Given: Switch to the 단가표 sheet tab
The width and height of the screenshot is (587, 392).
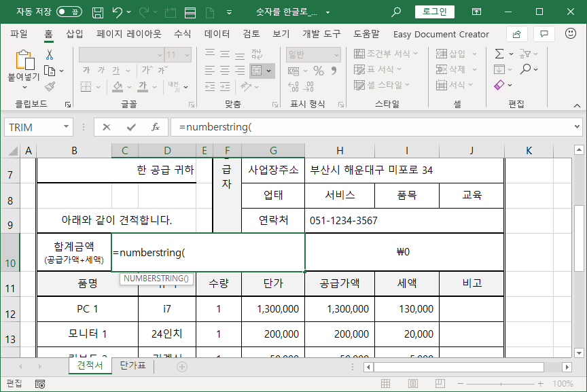Looking at the screenshot, I should (x=132, y=366).
